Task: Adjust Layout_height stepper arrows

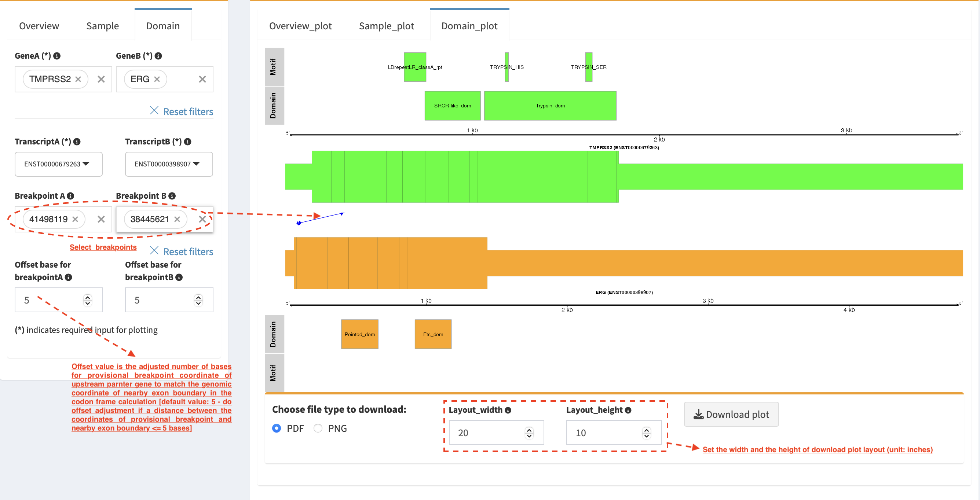Action: (x=646, y=433)
